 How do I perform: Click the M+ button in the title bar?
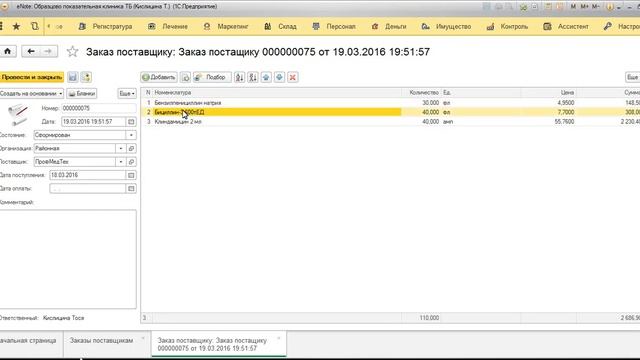pos(584,7)
